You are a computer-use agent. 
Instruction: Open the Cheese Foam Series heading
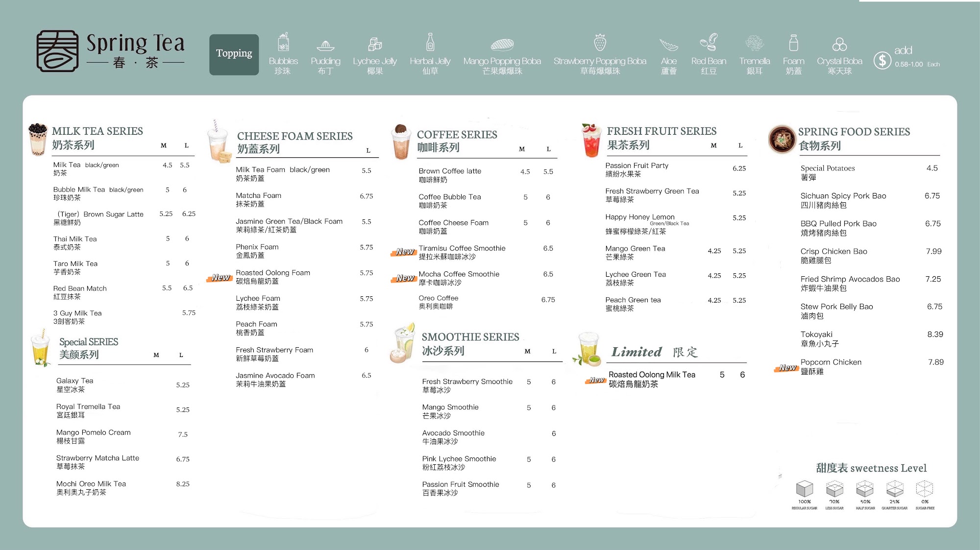point(294,136)
